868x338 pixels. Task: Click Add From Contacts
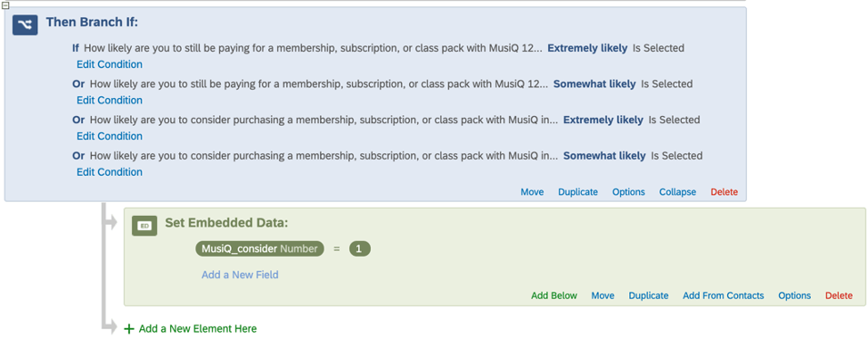pyautogui.click(x=723, y=295)
